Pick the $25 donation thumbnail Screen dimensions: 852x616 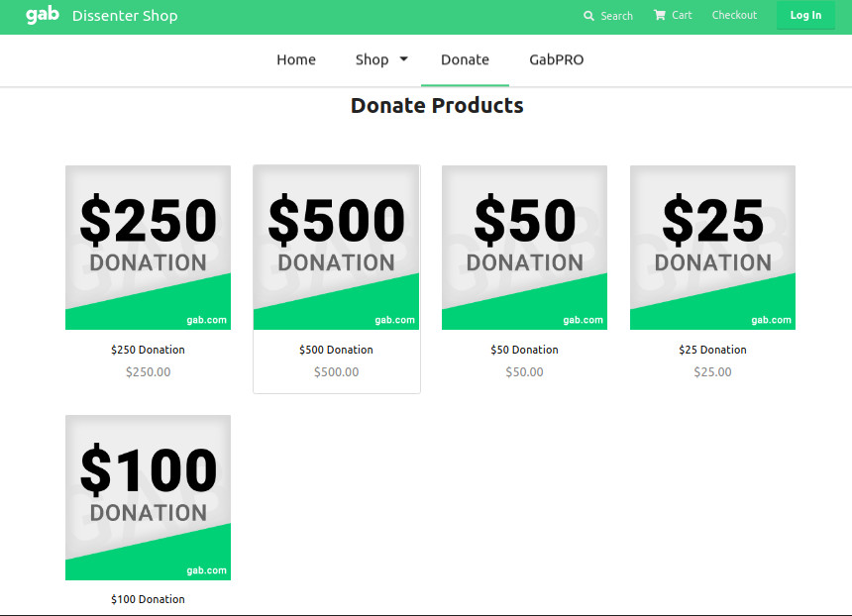713,248
